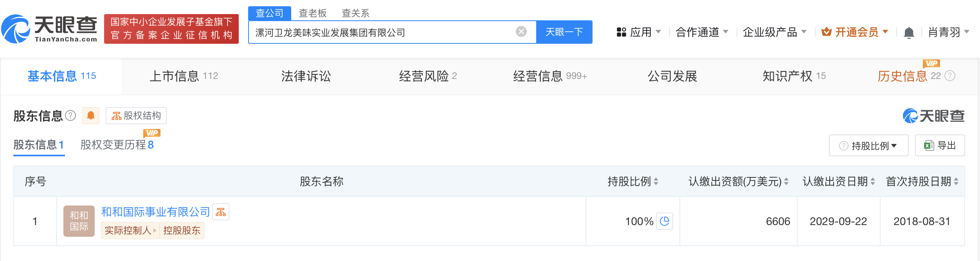Click the help icon beside 股东信息 heading
This screenshot has height=261, width=980.
pyautogui.click(x=70, y=116)
